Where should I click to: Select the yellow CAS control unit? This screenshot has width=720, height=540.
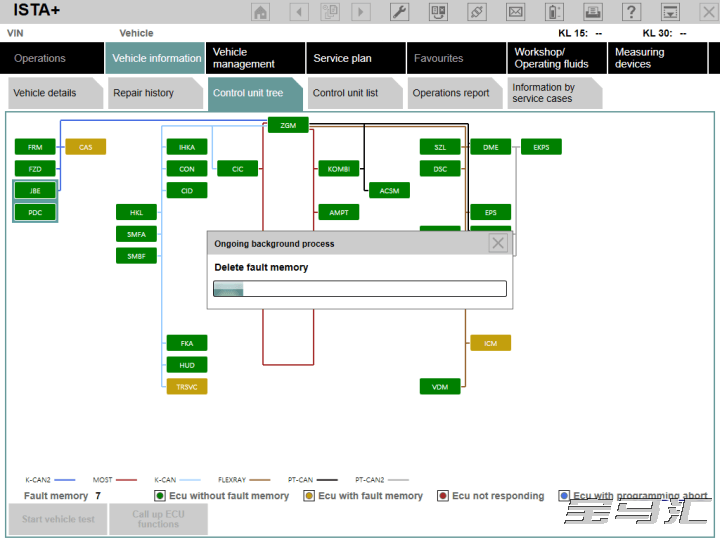point(85,147)
